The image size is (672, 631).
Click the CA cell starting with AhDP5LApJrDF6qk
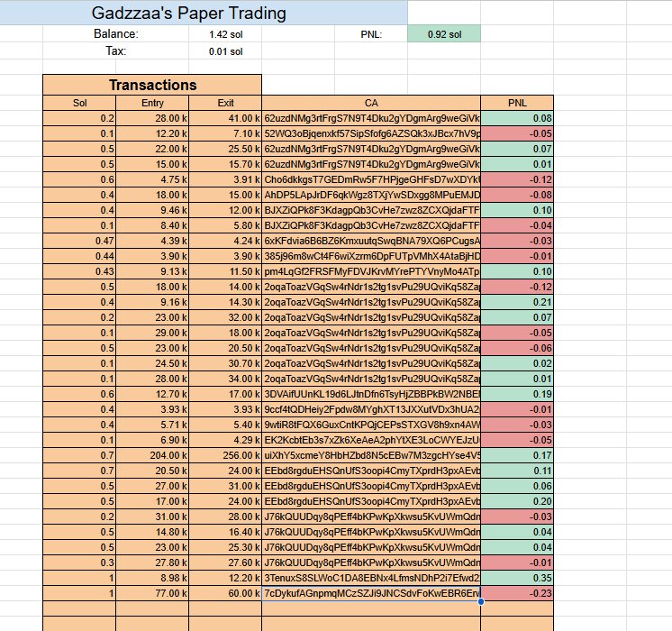371,196
